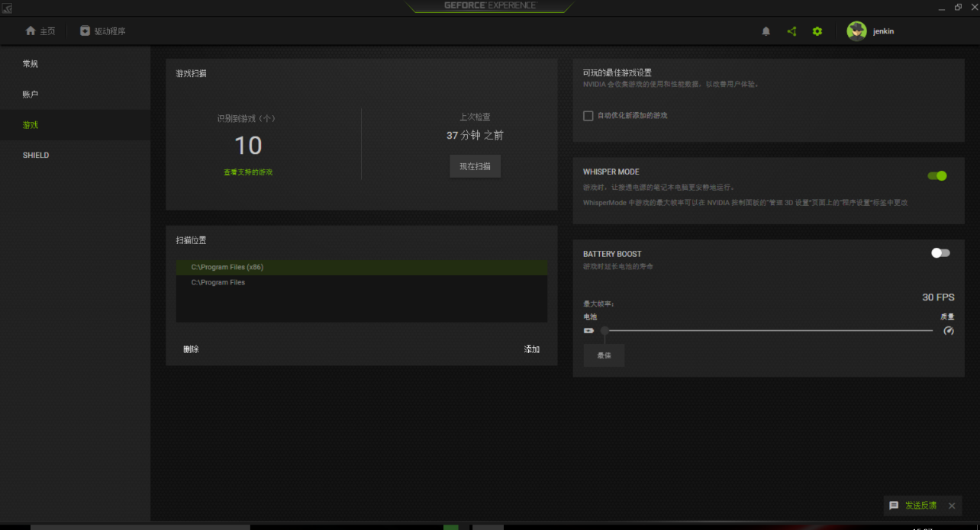The image size is (980, 530).
Task: Turn off the WHISPER MODE switch
Action: coord(937,176)
